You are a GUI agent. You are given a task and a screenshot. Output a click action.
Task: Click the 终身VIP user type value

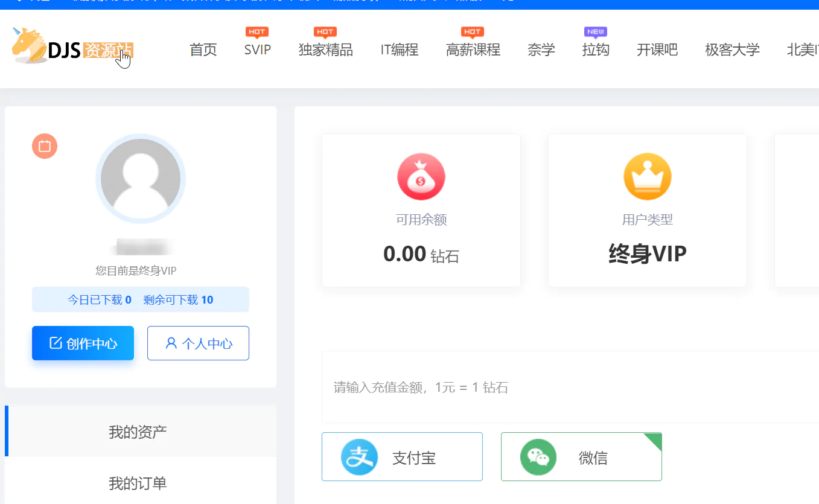click(648, 254)
